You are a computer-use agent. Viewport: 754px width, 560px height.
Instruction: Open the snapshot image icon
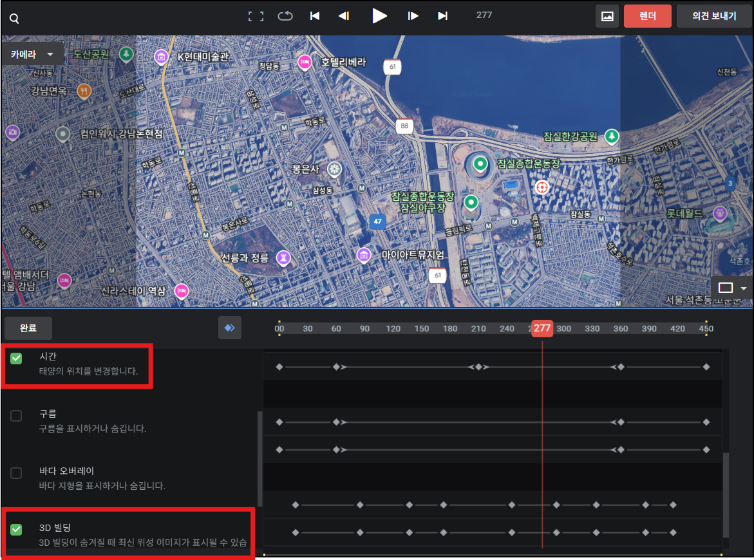tap(607, 16)
